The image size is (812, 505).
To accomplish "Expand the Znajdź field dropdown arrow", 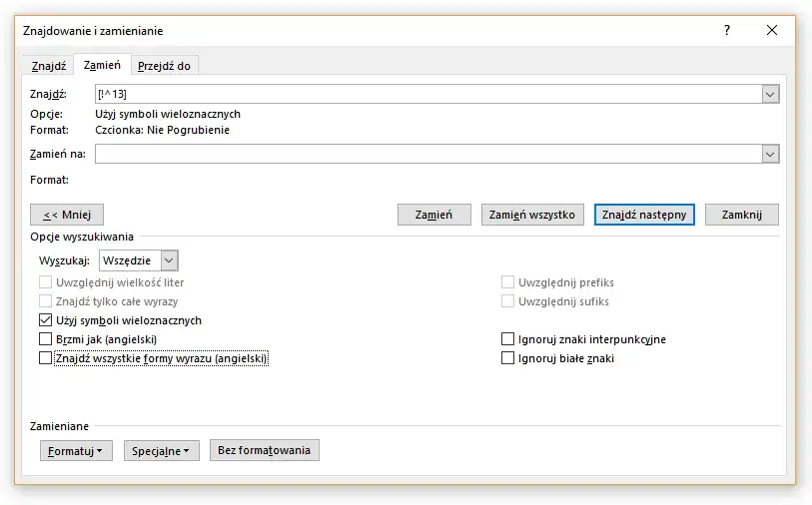I will click(770, 94).
